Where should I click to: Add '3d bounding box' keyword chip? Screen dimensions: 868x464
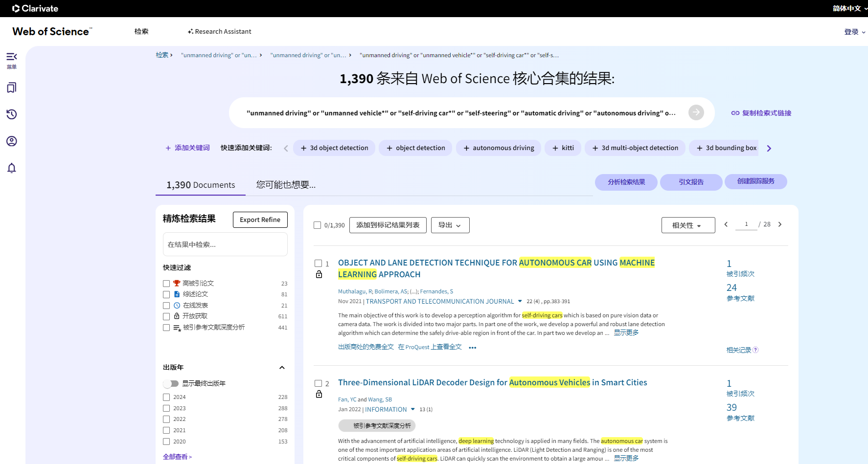[724, 148]
